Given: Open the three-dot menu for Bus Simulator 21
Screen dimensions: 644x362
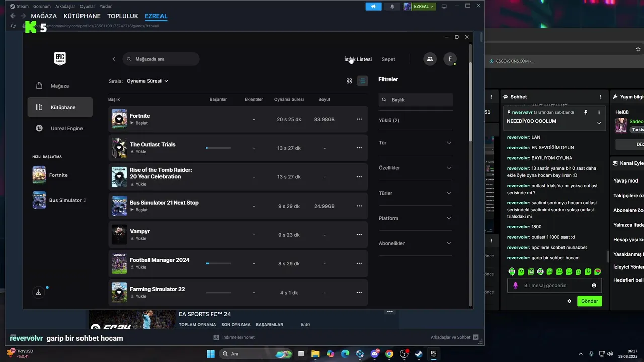Looking at the screenshot, I should pos(359,206).
